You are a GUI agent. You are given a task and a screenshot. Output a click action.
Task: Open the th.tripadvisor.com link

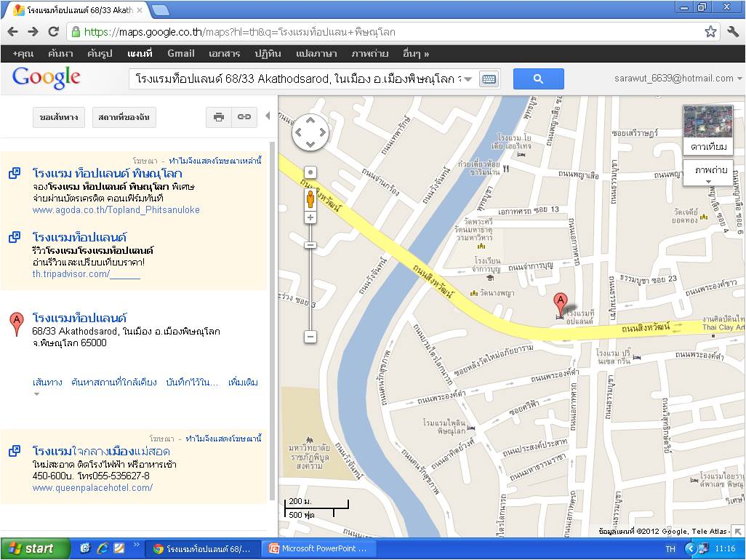pyautogui.click(x=86, y=274)
